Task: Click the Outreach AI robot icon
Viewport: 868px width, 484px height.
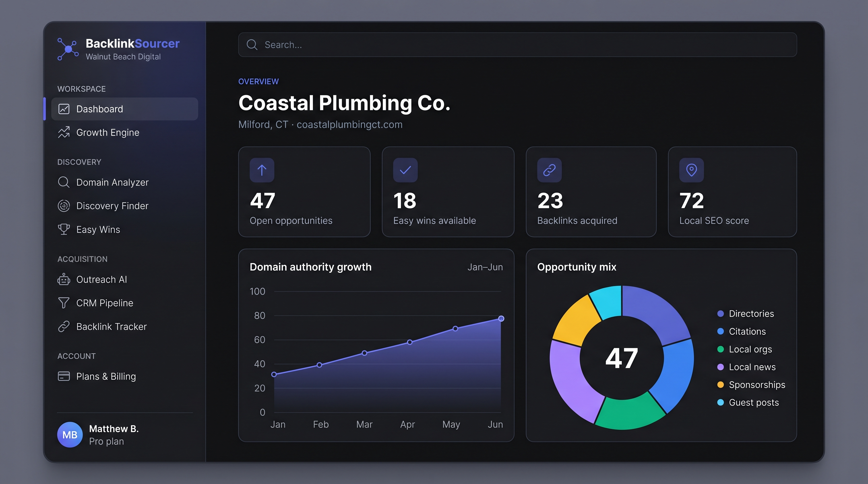Action: [x=64, y=279]
